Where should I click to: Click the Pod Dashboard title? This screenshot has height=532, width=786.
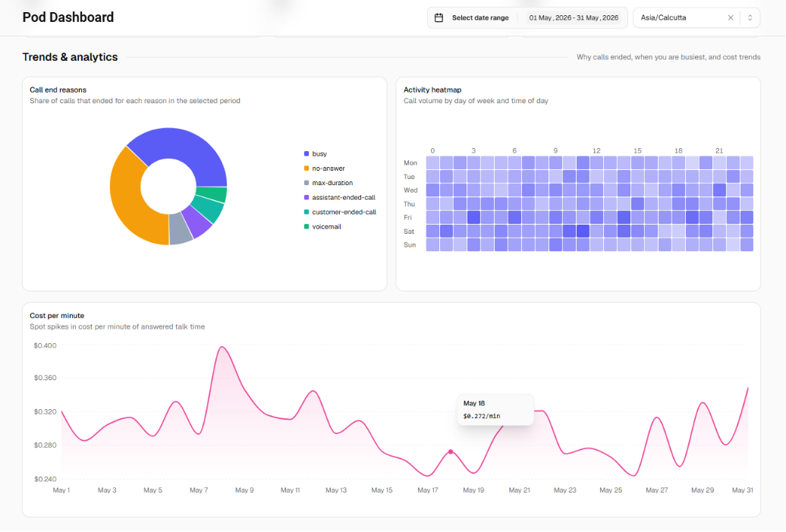pos(68,17)
